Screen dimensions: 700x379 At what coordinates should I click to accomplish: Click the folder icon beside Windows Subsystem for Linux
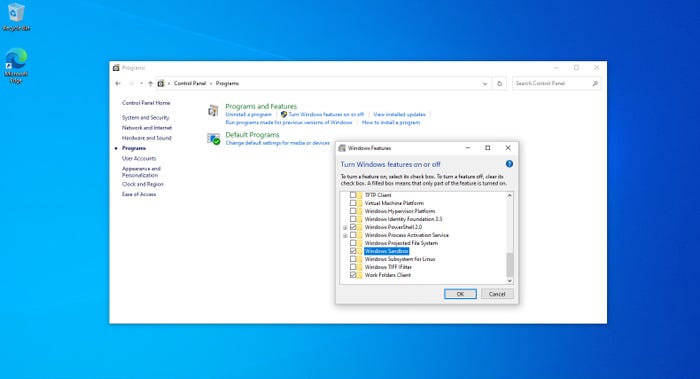click(359, 259)
